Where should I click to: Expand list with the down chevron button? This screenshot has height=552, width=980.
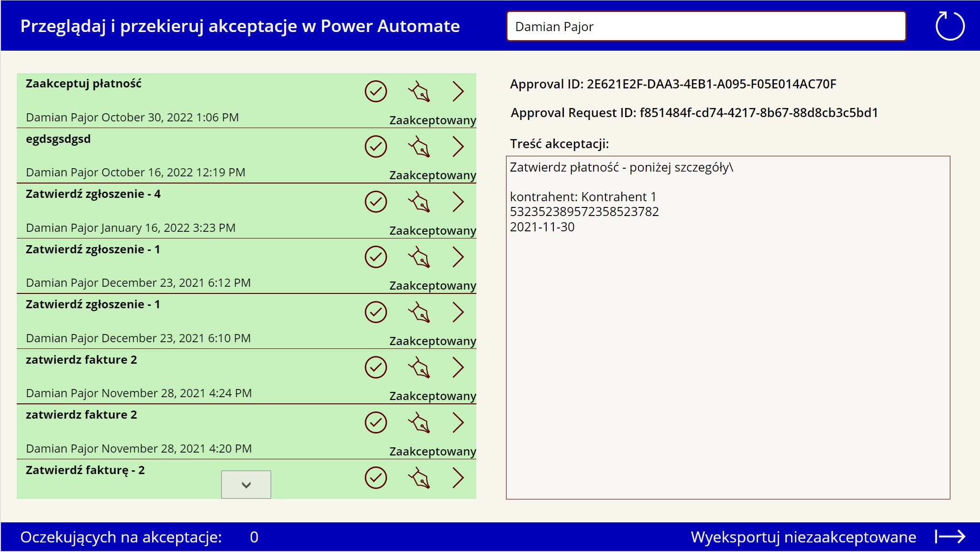(246, 485)
